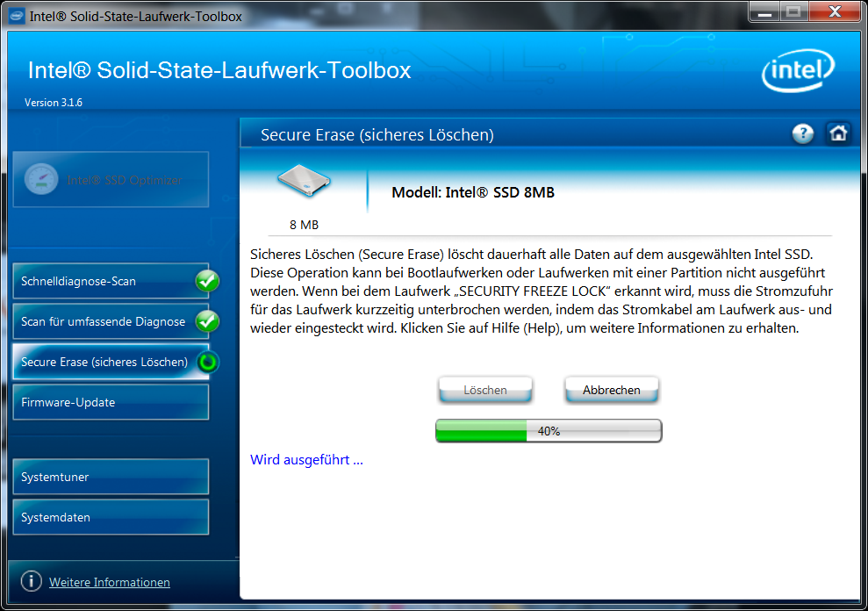Click the Intel logo in header
Image resolution: width=868 pixels, height=611 pixels.
(798, 70)
